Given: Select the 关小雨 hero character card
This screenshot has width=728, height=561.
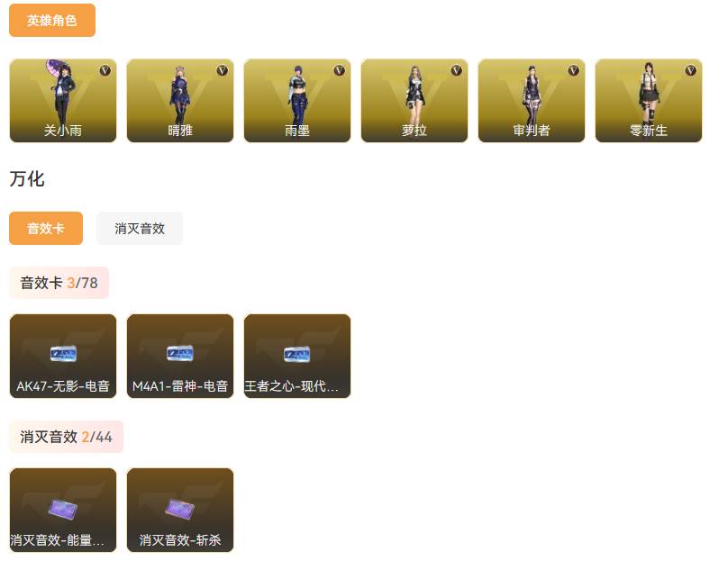Looking at the screenshot, I should 63,101.
